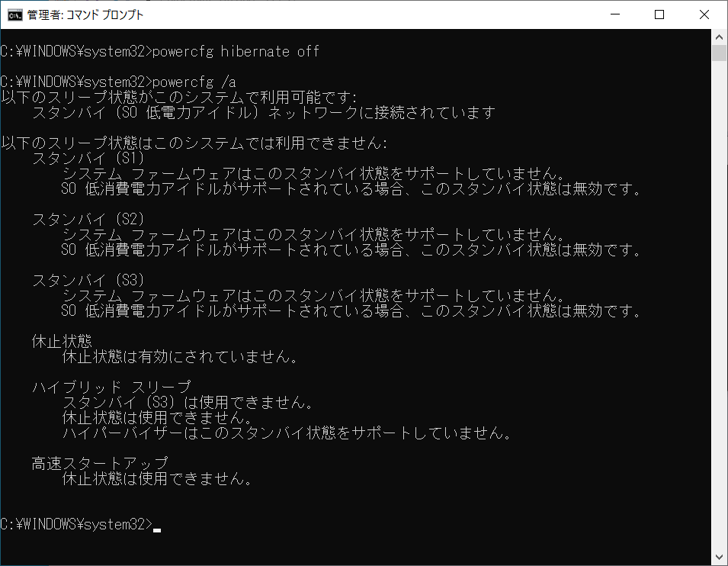Click the scrollbar down arrow

click(x=718, y=556)
